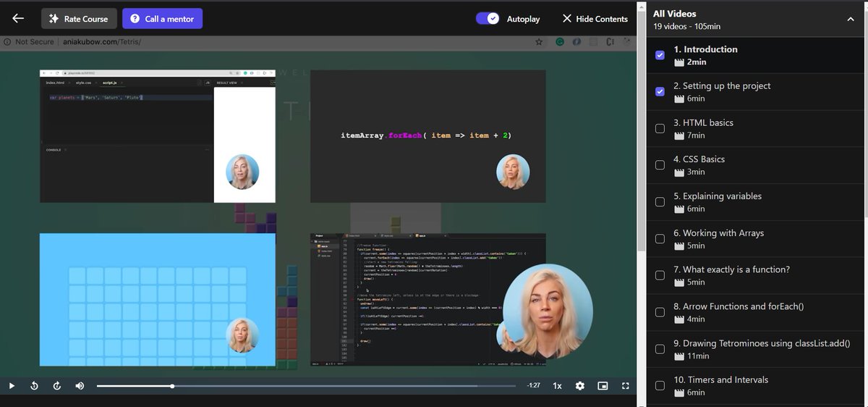Enter fullscreen video mode
The height and width of the screenshot is (407, 868).
point(626,386)
